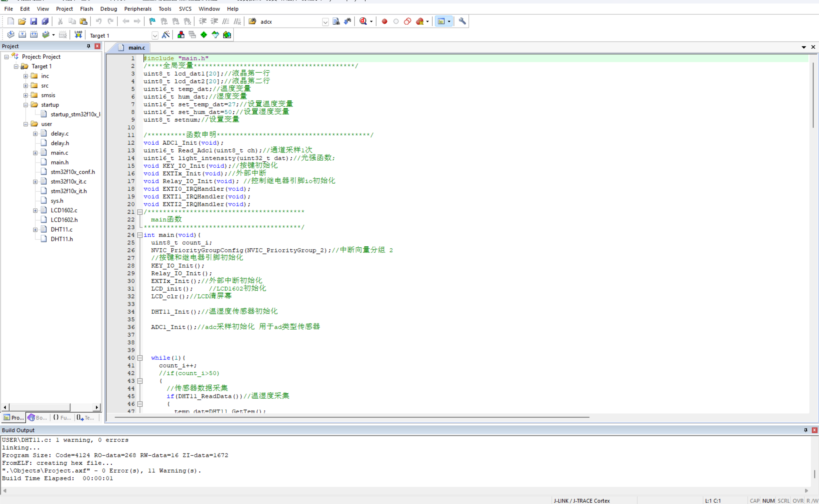This screenshot has height=504, width=819.
Task: Save the current file with the single-disk icon
Action: 33,21
